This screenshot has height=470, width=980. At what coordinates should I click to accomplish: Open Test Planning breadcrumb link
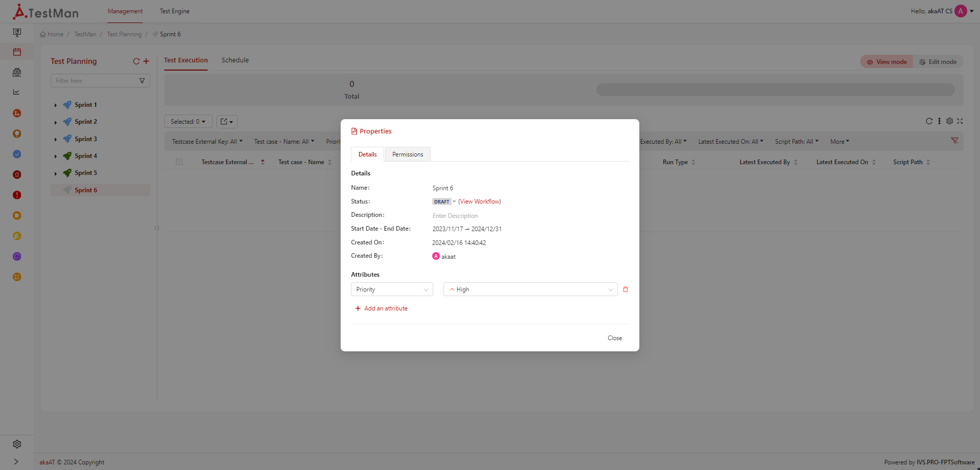(x=124, y=34)
